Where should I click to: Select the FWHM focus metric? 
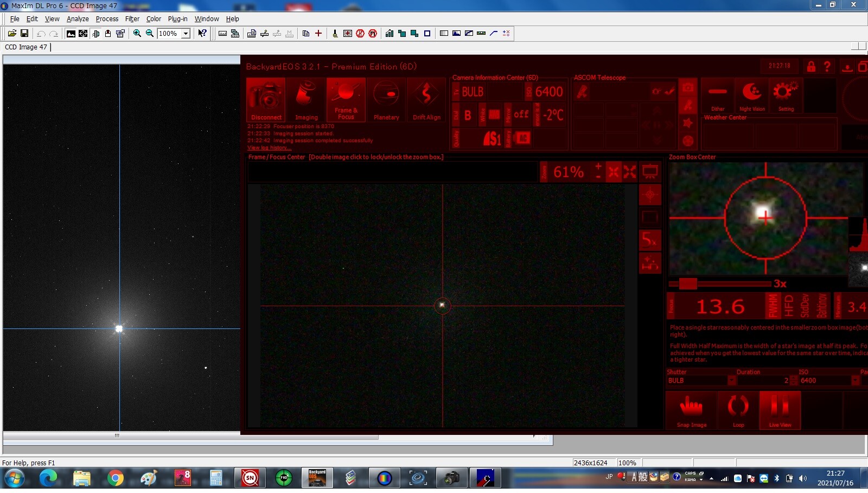click(773, 306)
